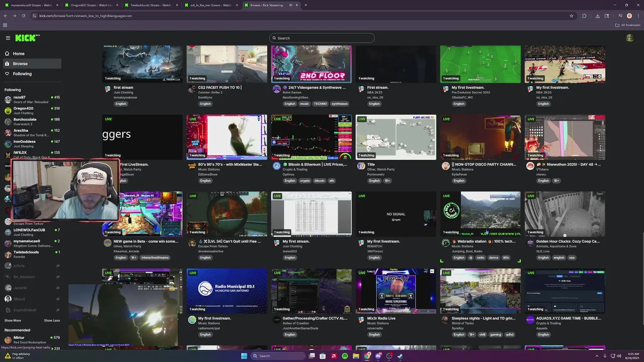This screenshot has height=362, width=644.
Task: Click the Windows taskbar search box
Action: pos(278,356)
